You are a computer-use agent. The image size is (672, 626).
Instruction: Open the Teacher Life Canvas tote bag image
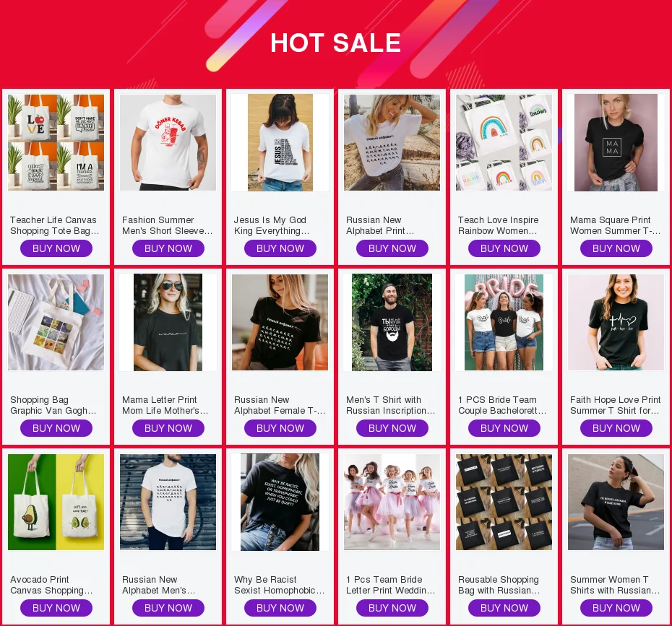pyautogui.click(x=56, y=142)
